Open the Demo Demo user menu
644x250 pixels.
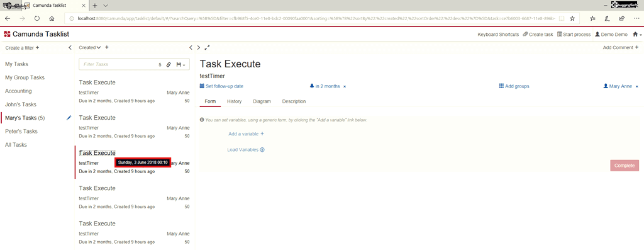611,35
